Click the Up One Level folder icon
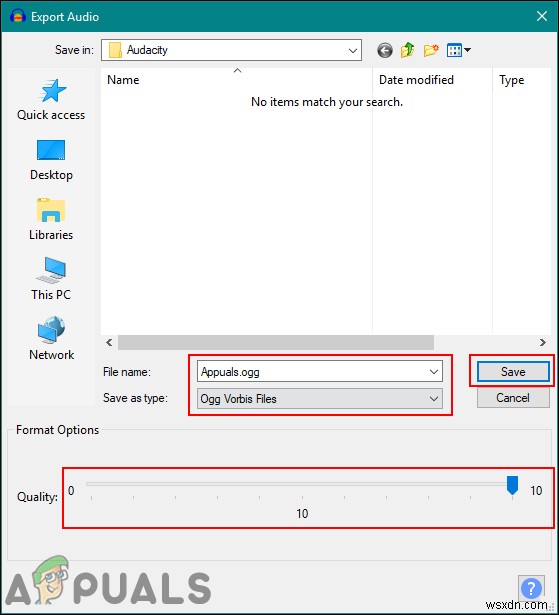Viewport: 559px width, 615px height. click(x=408, y=50)
